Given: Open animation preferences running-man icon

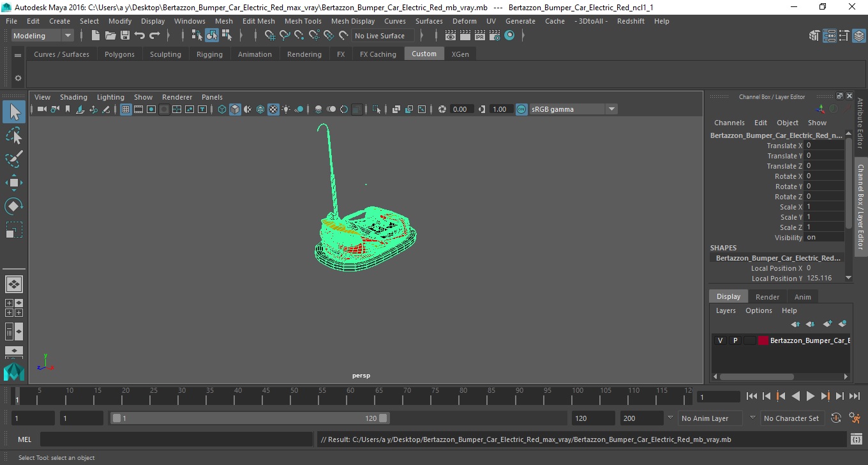Looking at the screenshot, I should click(855, 418).
